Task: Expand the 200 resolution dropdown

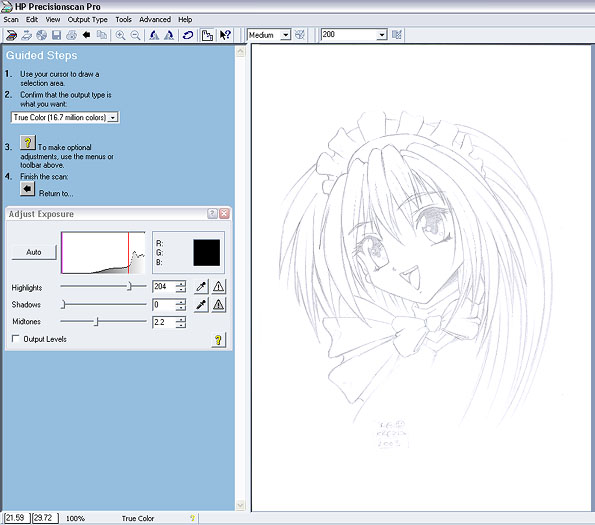Action: (x=382, y=35)
